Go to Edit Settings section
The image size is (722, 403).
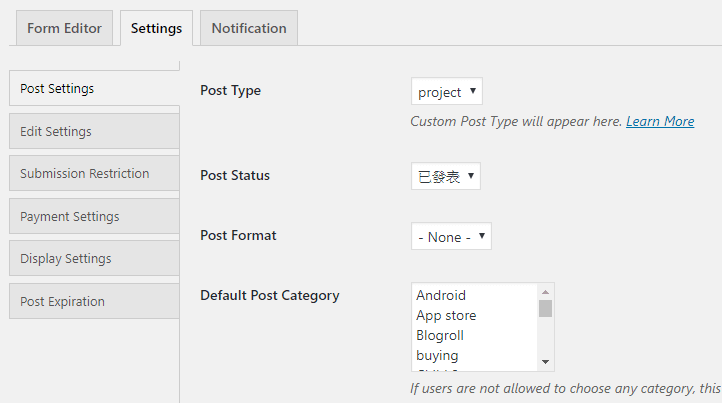click(x=94, y=131)
